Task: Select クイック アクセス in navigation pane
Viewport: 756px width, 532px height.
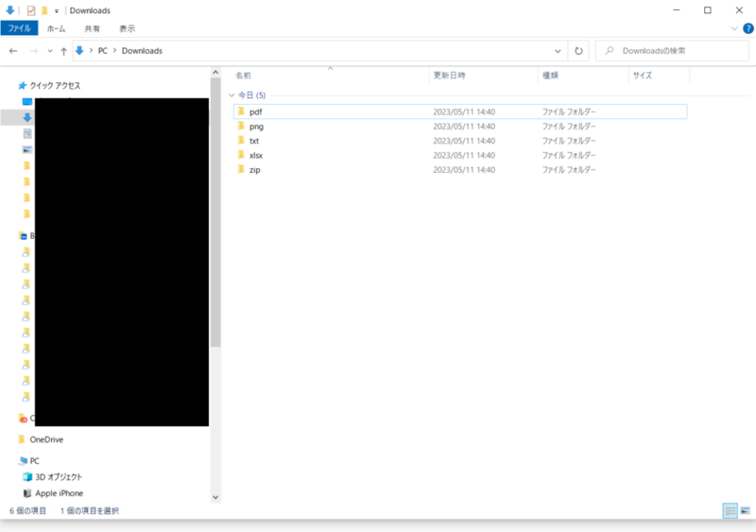Action: 55,85
